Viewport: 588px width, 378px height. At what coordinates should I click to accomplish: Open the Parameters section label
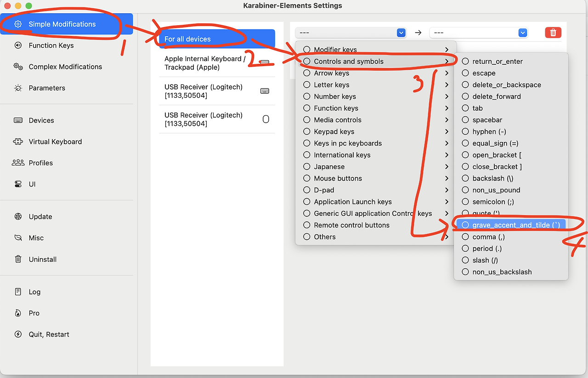tap(47, 88)
